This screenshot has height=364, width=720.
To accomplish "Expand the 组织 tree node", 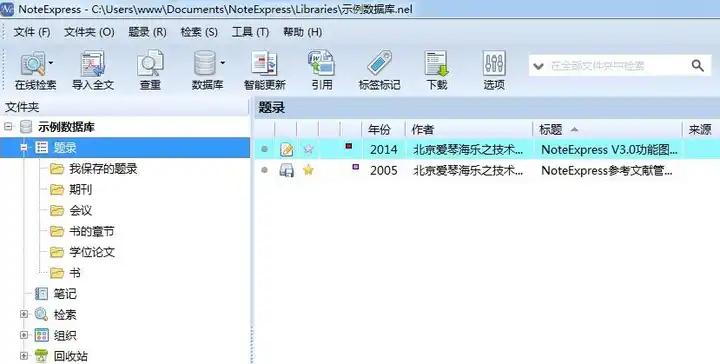I will (x=24, y=336).
